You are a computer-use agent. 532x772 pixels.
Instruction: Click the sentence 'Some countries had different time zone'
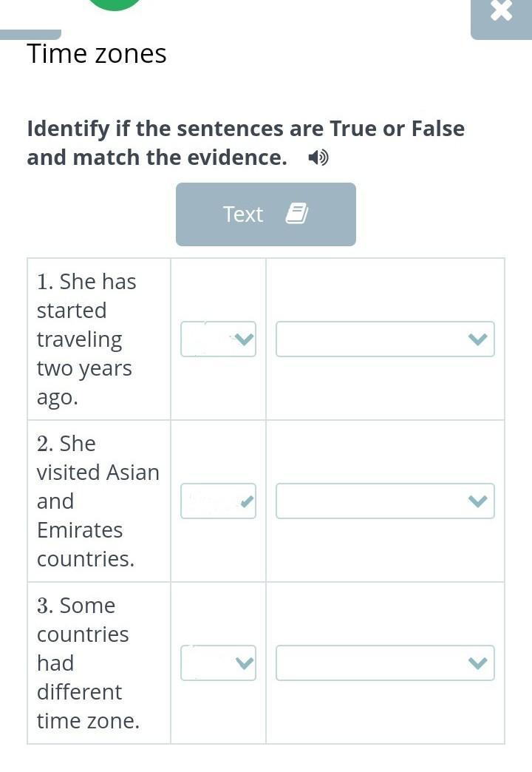88,663
